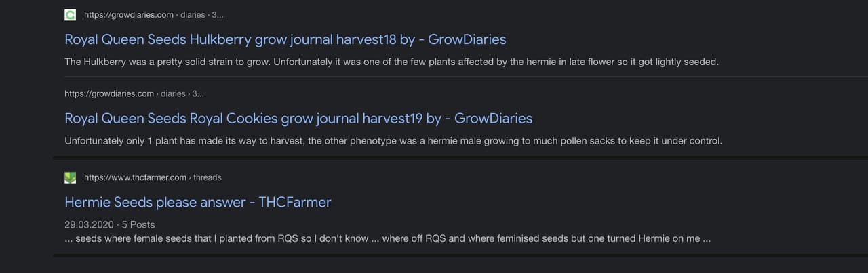Image resolution: width=868 pixels, height=273 pixels.
Task: Click the 29.03.2020 date on the THCFarmer result
Action: click(x=89, y=224)
